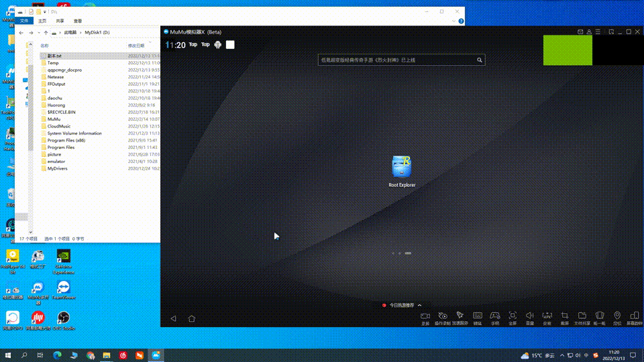Sort files by the 修改日期 column header
644x362 pixels.
pos(136,46)
